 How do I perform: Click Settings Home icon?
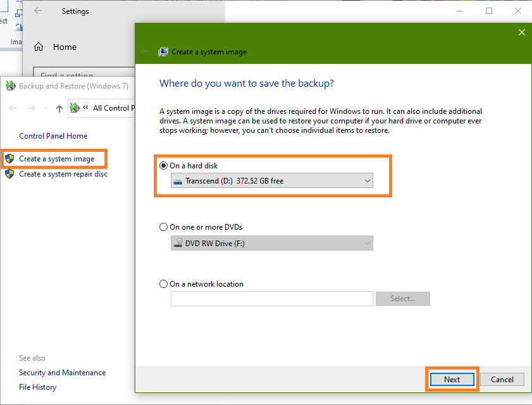coord(39,47)
